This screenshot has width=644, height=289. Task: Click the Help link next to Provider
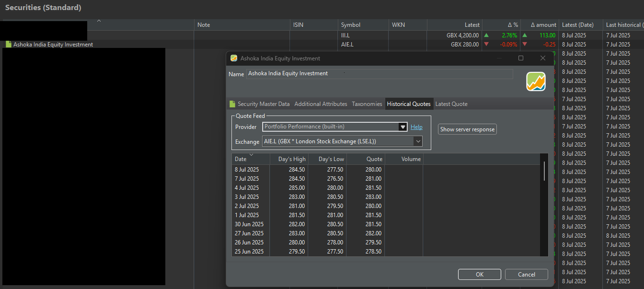coord(416,127)
